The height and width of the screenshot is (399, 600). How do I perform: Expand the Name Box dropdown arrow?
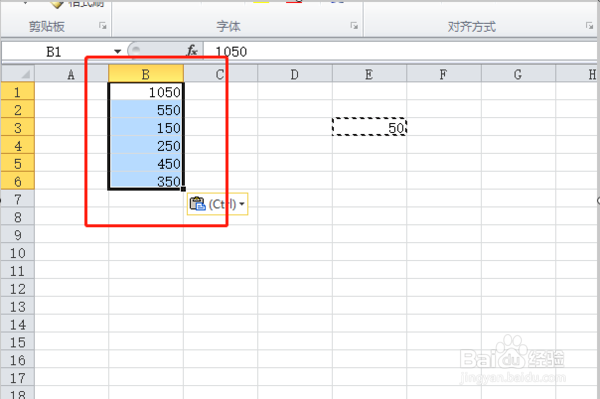(117, 51)
